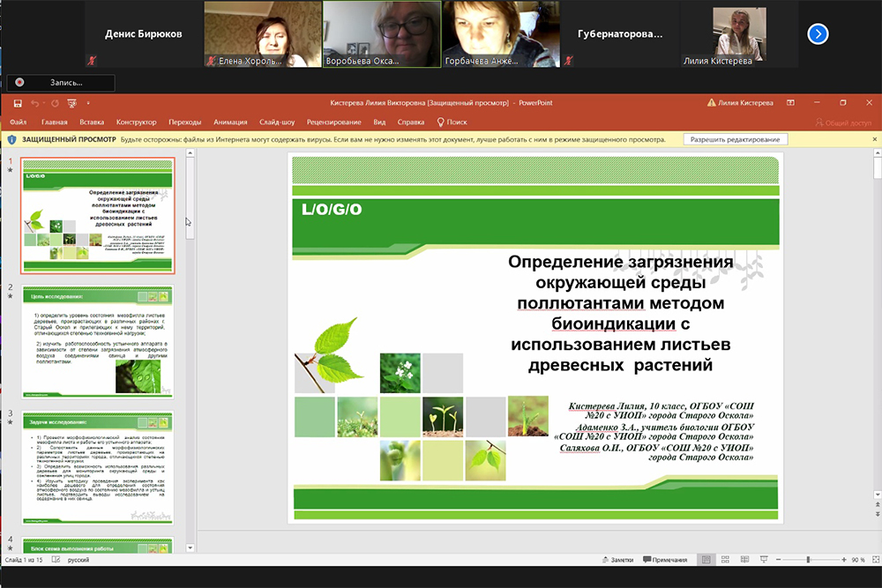
Task: Fit slide to current window
Action: click(x=873, y=560)
